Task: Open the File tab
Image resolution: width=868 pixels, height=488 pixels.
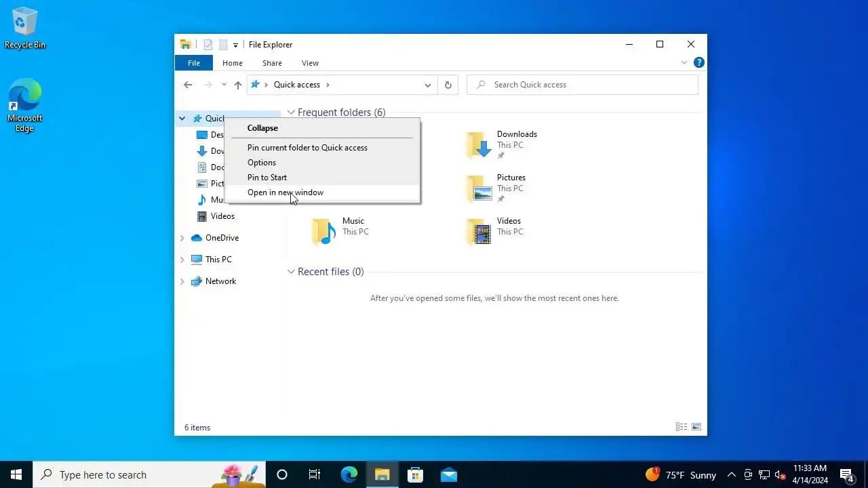Action: click(x=194, y=63)
